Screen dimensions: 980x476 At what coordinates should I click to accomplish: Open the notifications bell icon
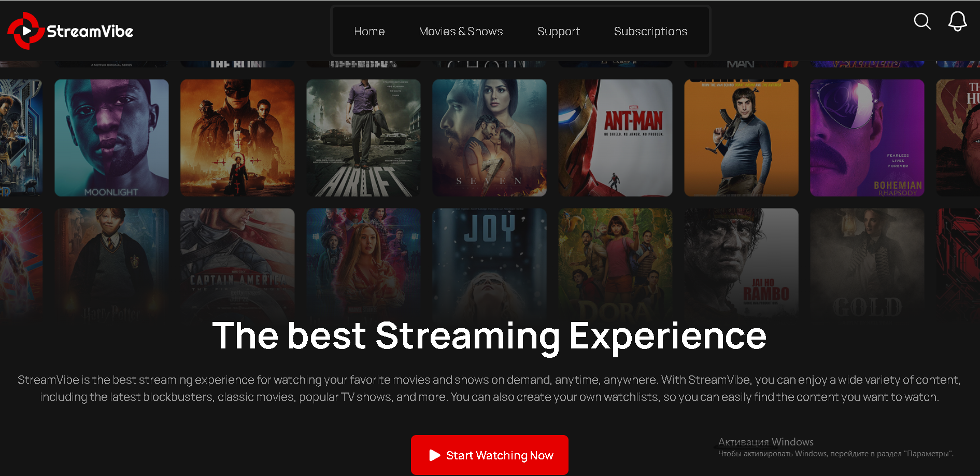pyautogui.click(x=957, y=21)
